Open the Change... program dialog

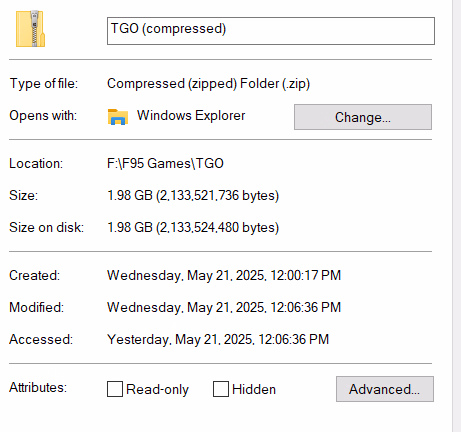[363, 117]
